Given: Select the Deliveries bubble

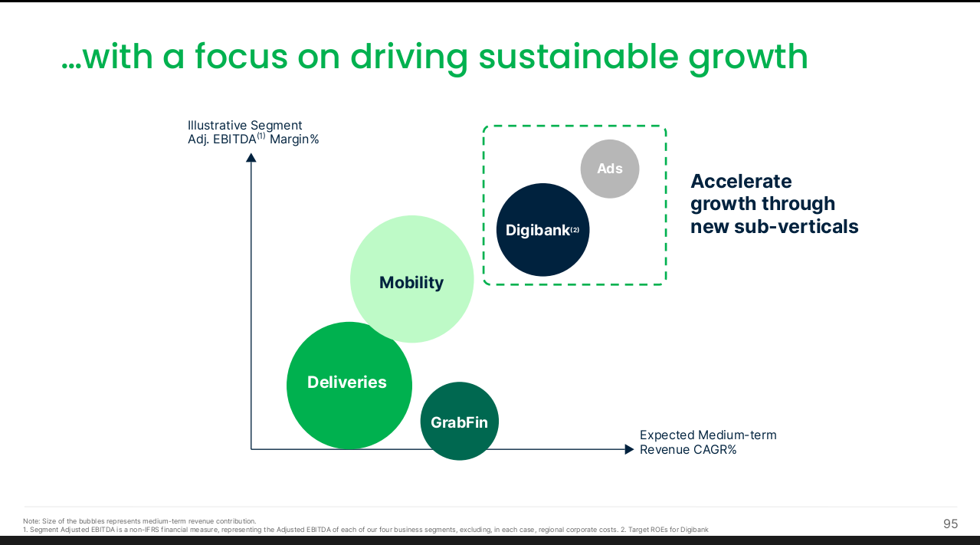Looking at the screenshot, I should pyautogui.click(x=349, y=385).
